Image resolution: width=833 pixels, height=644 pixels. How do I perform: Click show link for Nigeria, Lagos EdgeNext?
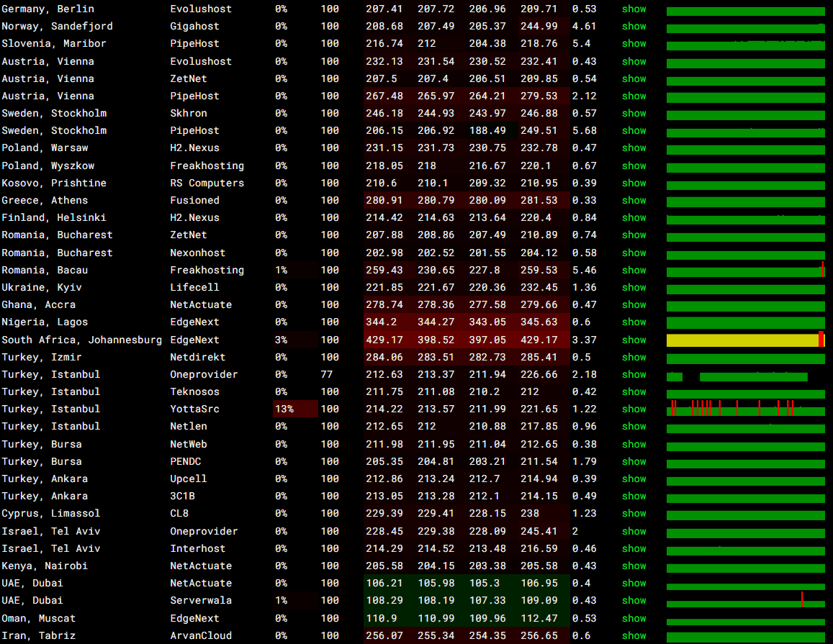[634, 322]
